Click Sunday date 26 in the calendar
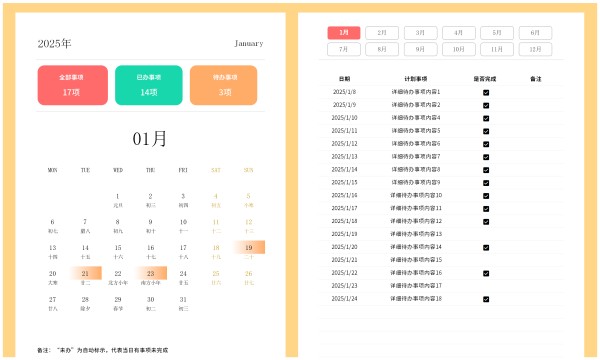 click(249, 278)
